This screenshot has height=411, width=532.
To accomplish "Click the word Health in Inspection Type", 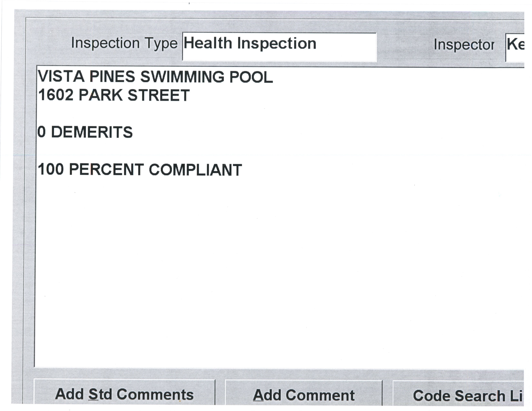I will (207, 44).
